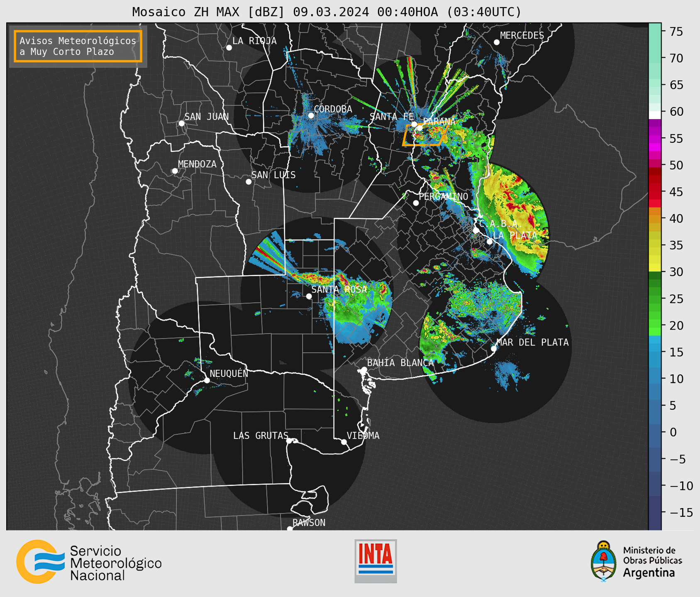Click the Argentina text under Ministerio logo
700x597 pixels.
coord(649,573)
